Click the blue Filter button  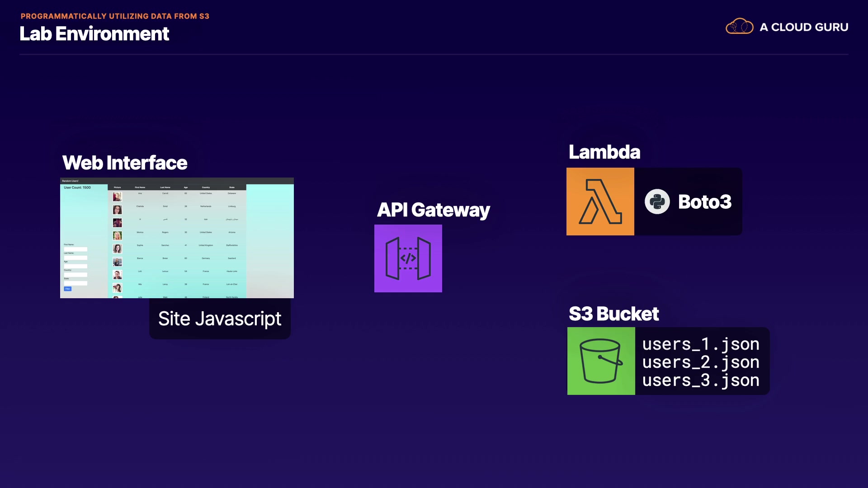point(68,289)
